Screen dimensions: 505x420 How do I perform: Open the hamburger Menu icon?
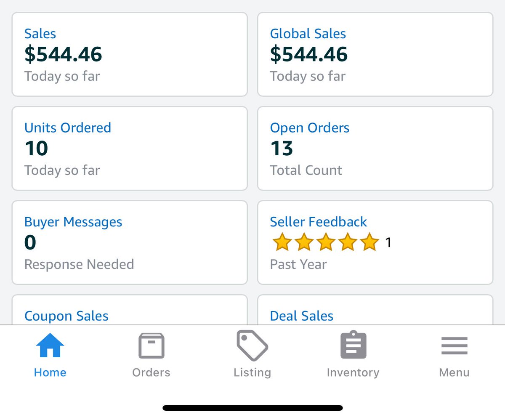tap(454, 346)
